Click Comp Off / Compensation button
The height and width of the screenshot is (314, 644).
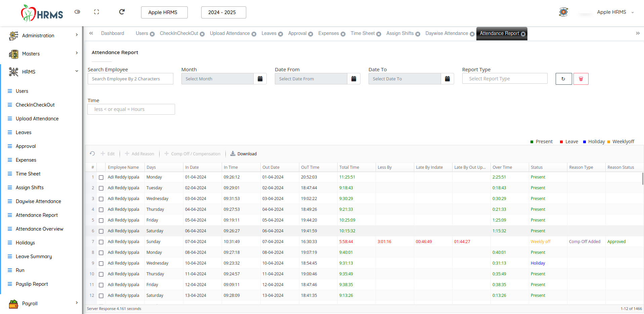click(x=192, y=154)
